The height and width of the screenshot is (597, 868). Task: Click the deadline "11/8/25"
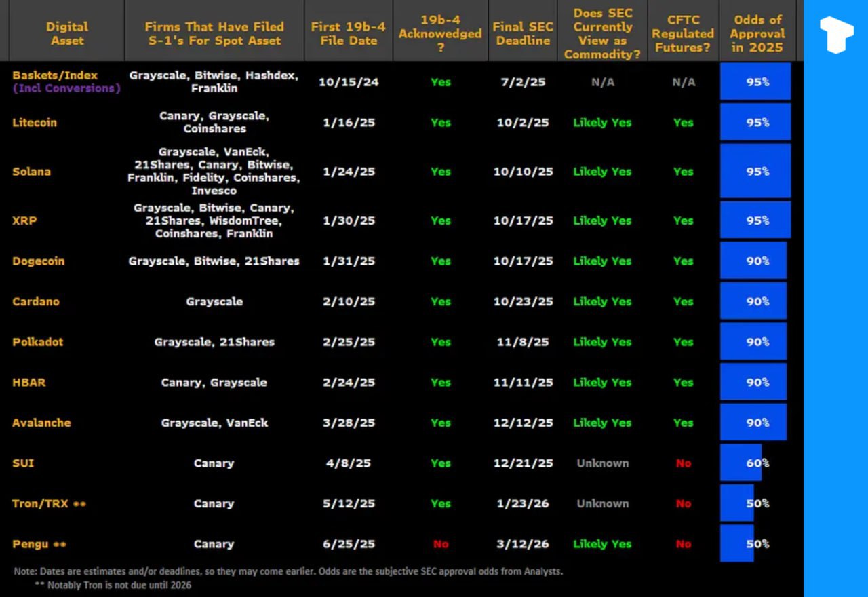click(522, 342)
